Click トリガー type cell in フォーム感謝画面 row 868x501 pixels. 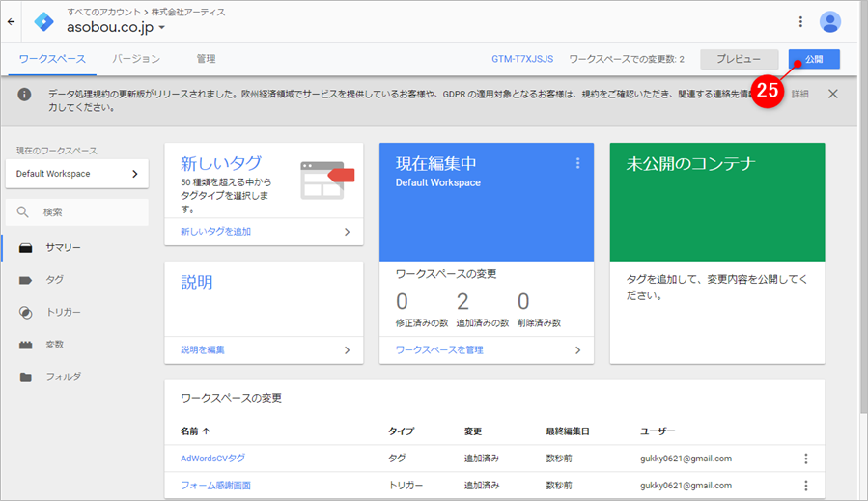[x=406, y=486]
